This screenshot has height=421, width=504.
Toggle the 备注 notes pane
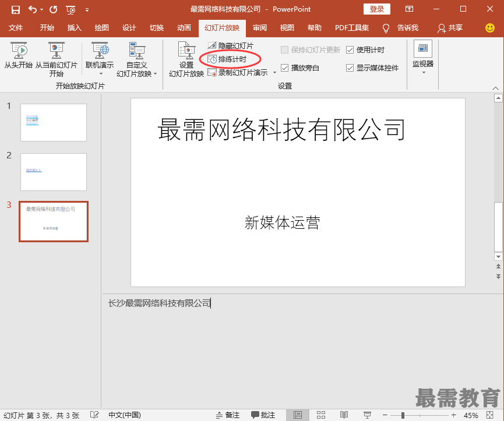pyautogui.click(x=228, y=415)
